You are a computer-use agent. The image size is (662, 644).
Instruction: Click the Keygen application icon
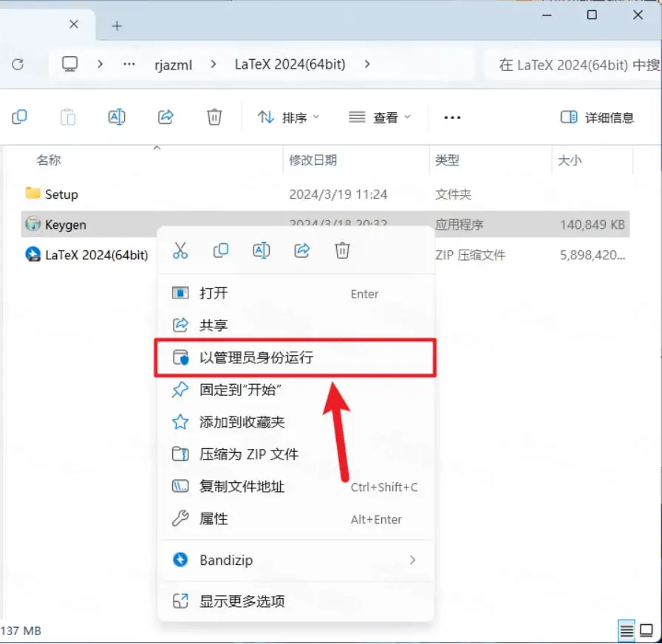click(x=33, y=224)
